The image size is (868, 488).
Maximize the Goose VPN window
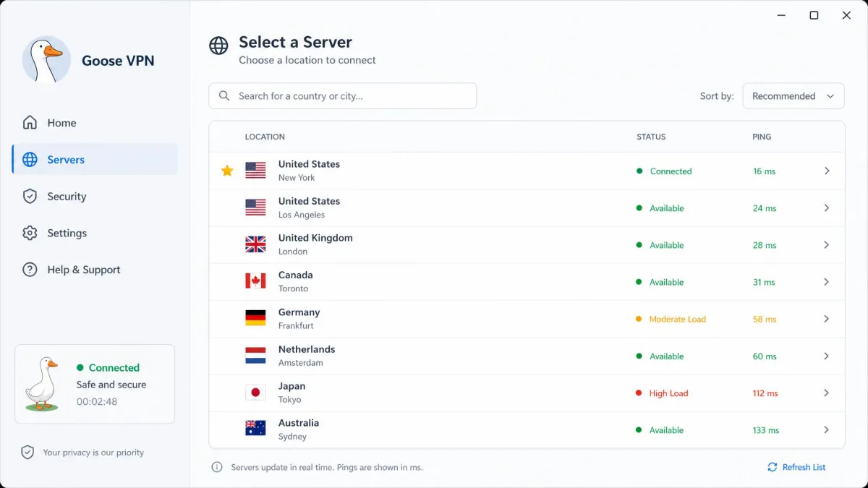(x=814, y=15)
